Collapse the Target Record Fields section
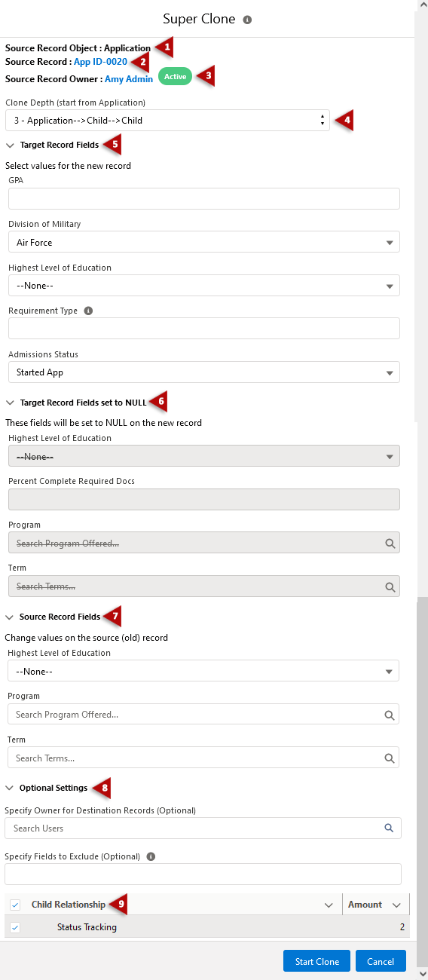The image size is (428, 980). (10, 145)
